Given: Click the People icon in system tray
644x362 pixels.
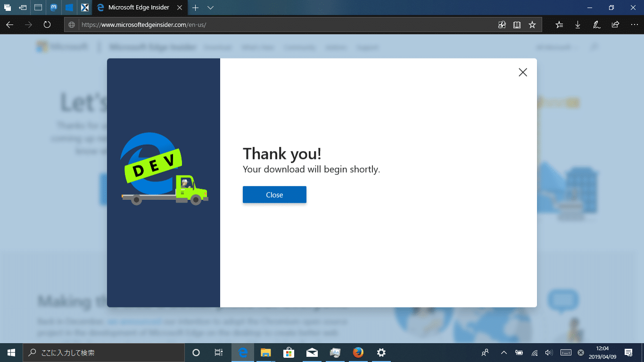Looking at the screenshot, I should pyautogui.click(x=485, y=353).
